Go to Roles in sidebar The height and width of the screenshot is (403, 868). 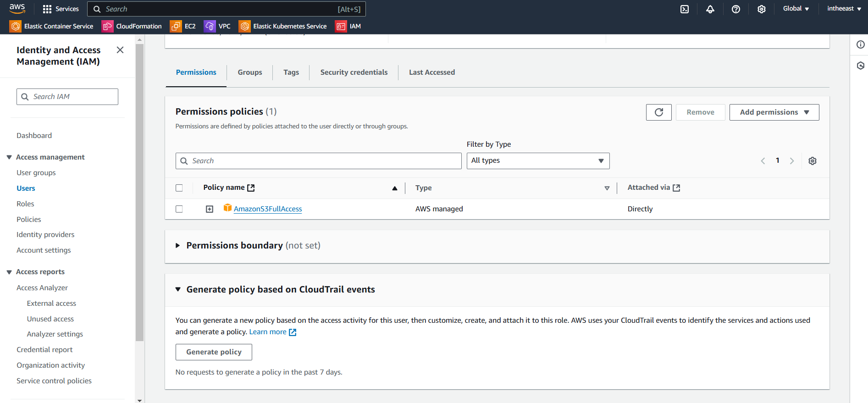point(25,204)
